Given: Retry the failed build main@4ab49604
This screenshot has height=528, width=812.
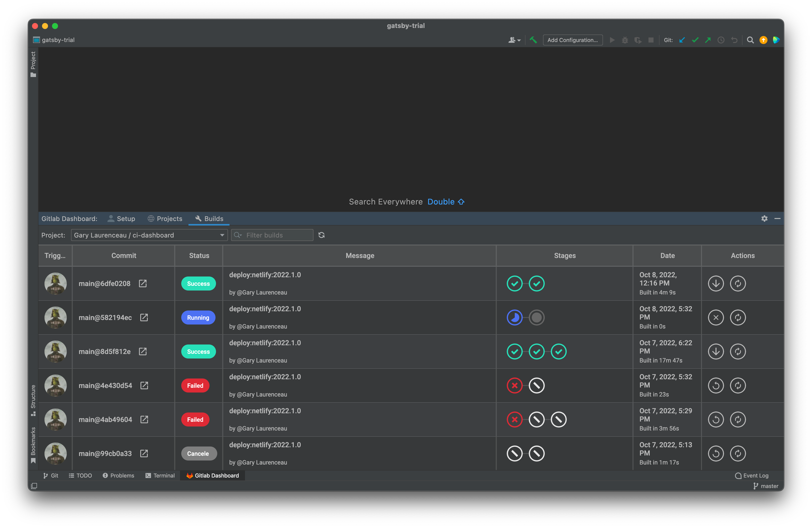Looking at the screenshot, I should click(x=716, y=419).
